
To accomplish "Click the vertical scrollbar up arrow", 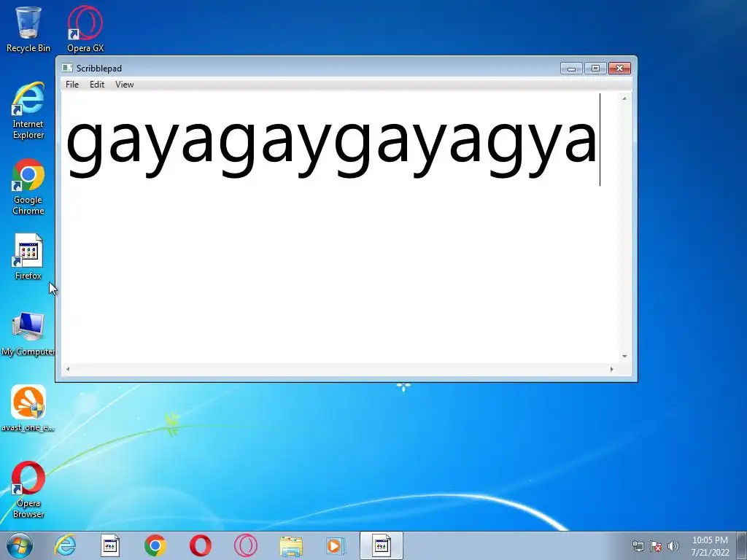I will pos(624,98).
